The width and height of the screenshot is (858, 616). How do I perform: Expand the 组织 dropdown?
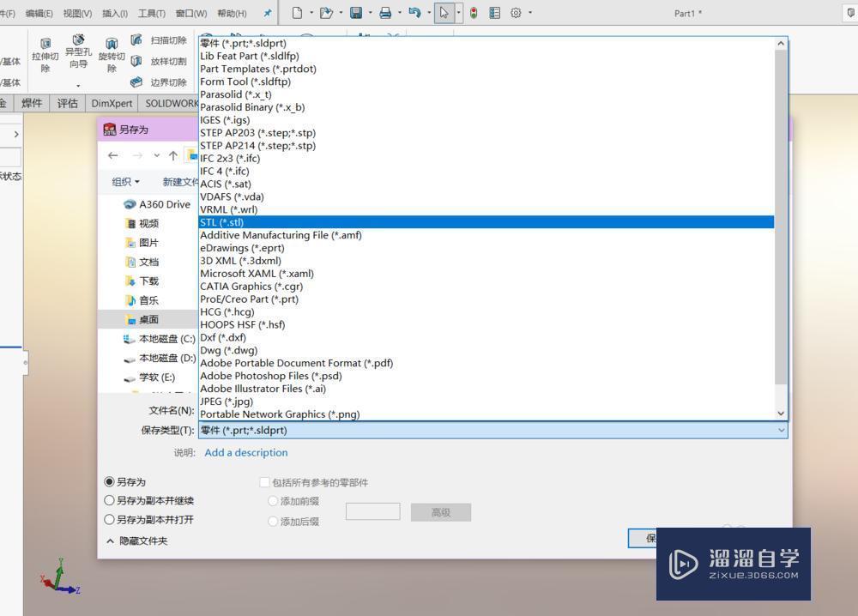pyautogui.click(x=125, y=182)
